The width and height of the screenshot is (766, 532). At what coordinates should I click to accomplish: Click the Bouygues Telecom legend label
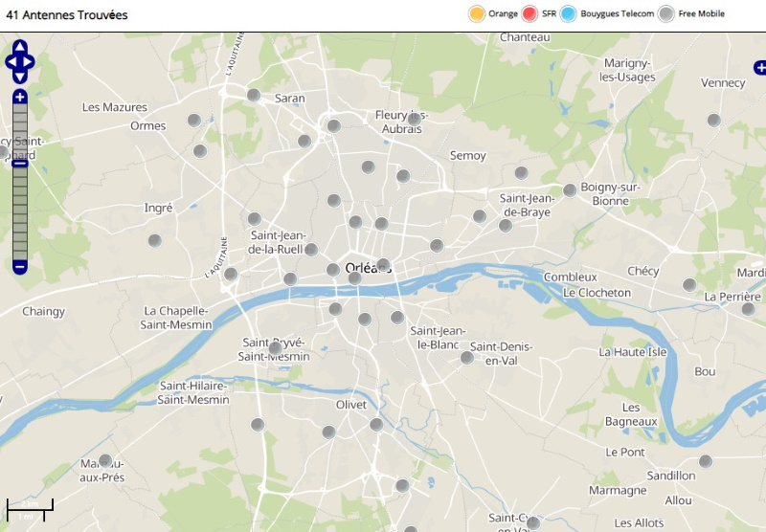tap(617, 13)
